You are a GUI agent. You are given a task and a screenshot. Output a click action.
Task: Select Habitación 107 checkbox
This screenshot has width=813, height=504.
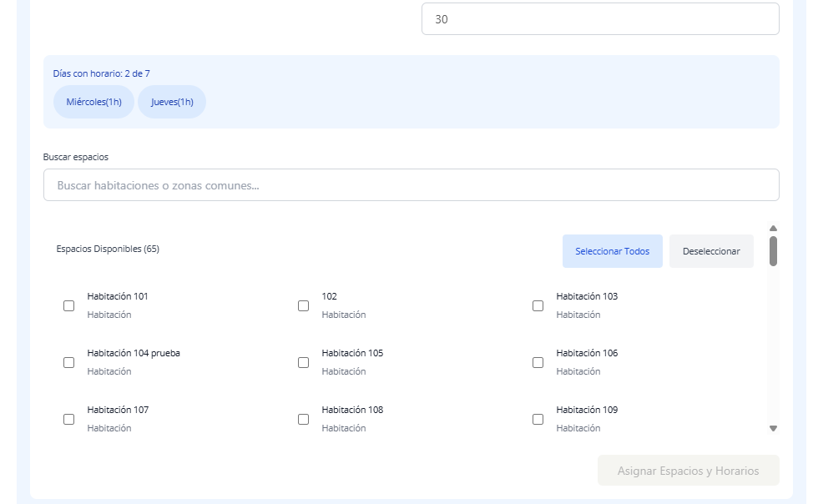(69, 420)
